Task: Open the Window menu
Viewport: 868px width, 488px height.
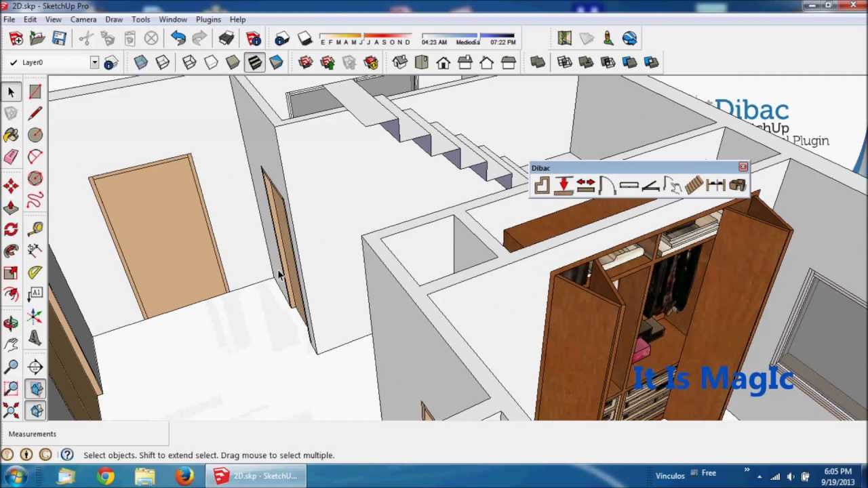Action: click(173, 20)
